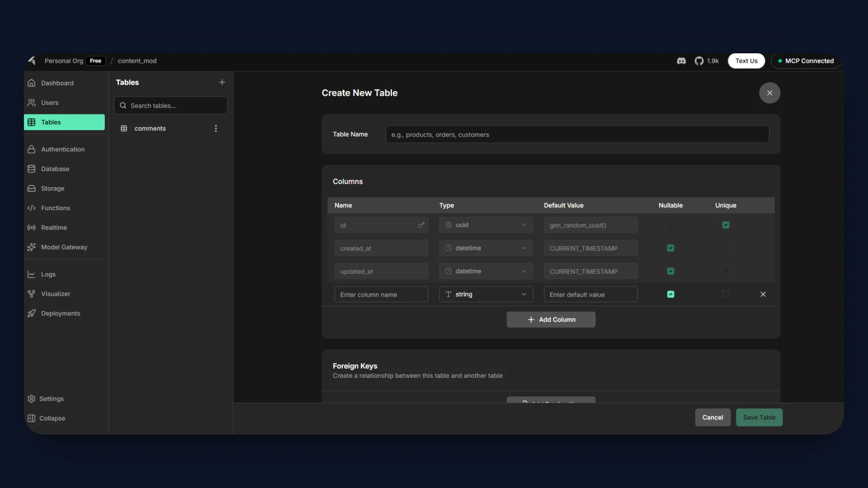Click the plus icon beside Tables
868x488 pixels.
tap(222, 82)
